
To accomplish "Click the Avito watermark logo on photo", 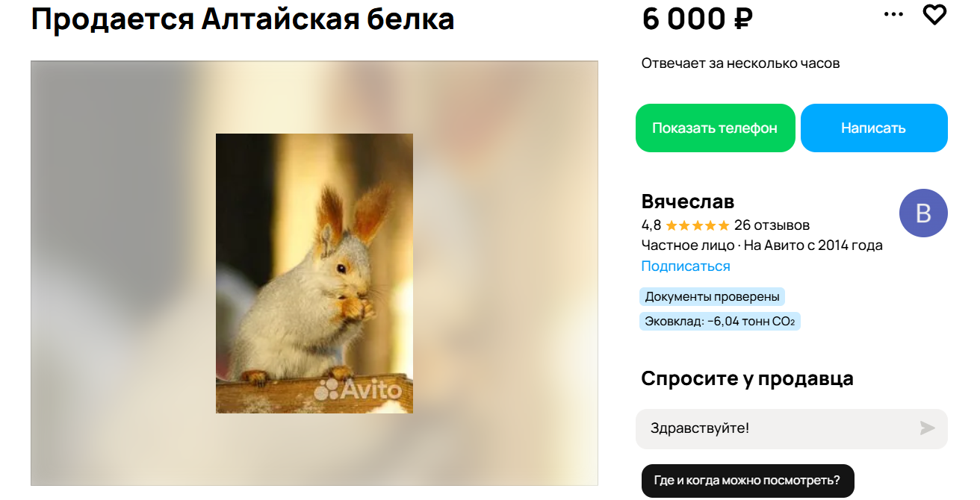I will click(x=358, y=389).
